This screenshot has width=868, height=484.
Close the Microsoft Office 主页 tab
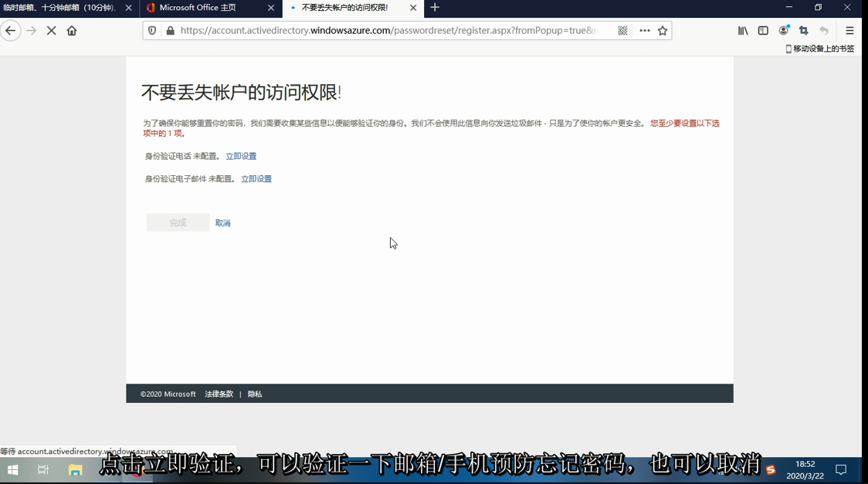[x=271, y=8]
